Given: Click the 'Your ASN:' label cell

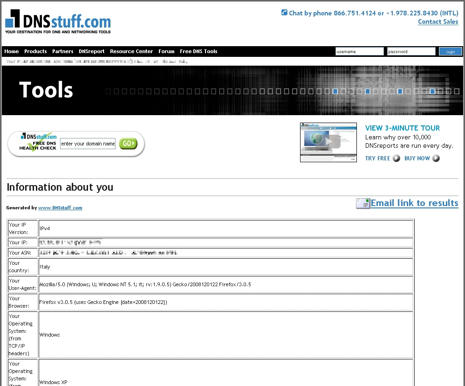Looking at the screenshot, I should pyautogui.click(x=23, y=253).
